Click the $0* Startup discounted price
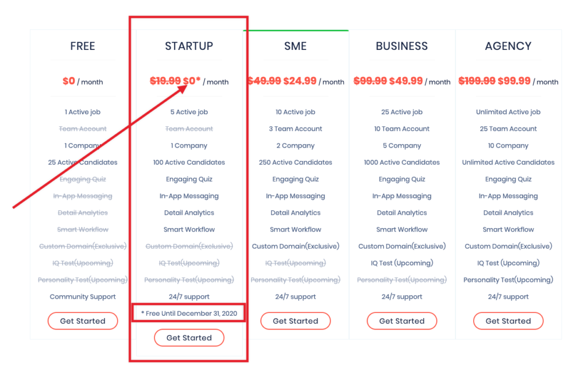This screenshot has width=588, height=375. pos(192,81)
